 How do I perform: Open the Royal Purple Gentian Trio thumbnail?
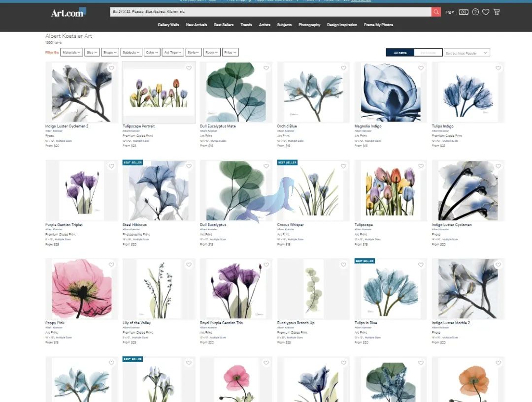[x=236, y=289]
